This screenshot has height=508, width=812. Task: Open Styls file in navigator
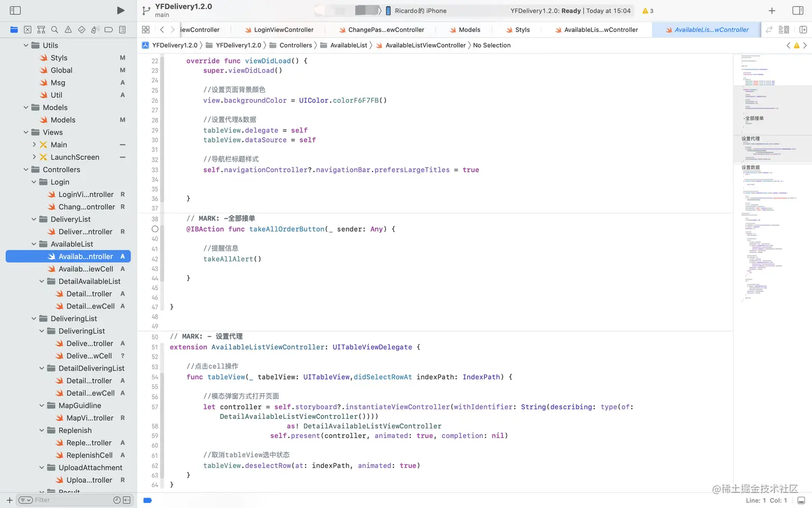[x=59, y=58]
